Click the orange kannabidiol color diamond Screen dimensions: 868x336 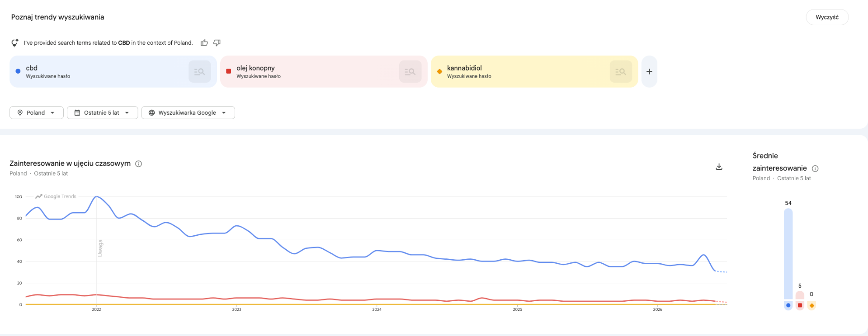(x=439, y=71)
